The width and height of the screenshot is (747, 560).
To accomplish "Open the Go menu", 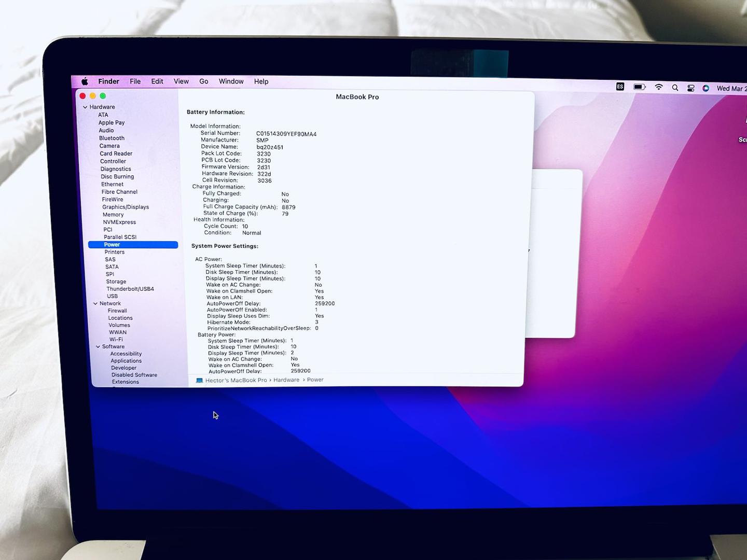I will click(204, 81).
